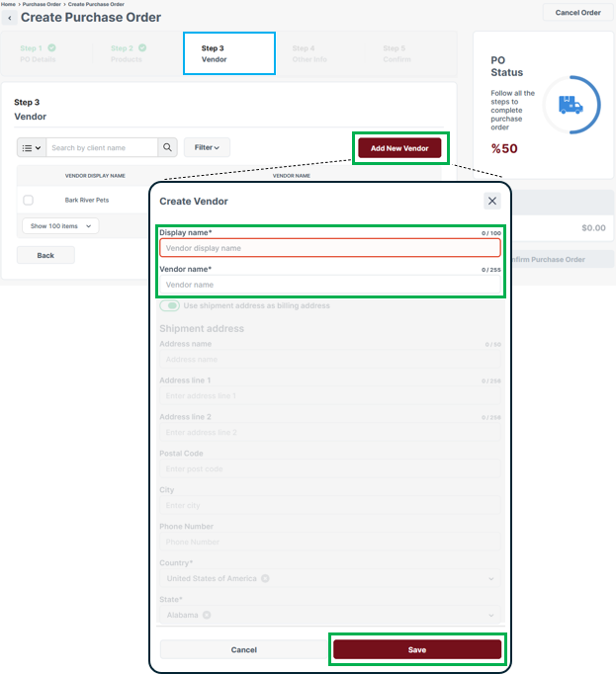Screen dimensions: 616x674
Task: Close the Create Vendor dialog with X
Action: (491, 201)
